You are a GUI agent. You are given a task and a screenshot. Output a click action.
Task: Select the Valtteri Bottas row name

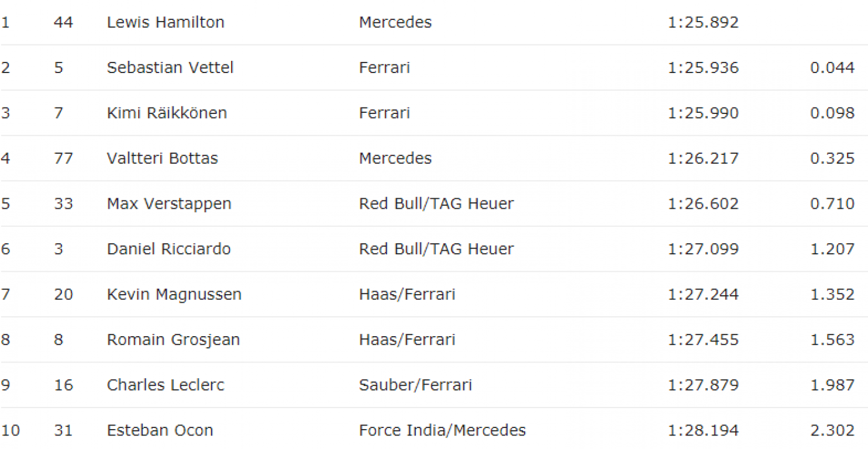tap(163, 158)
